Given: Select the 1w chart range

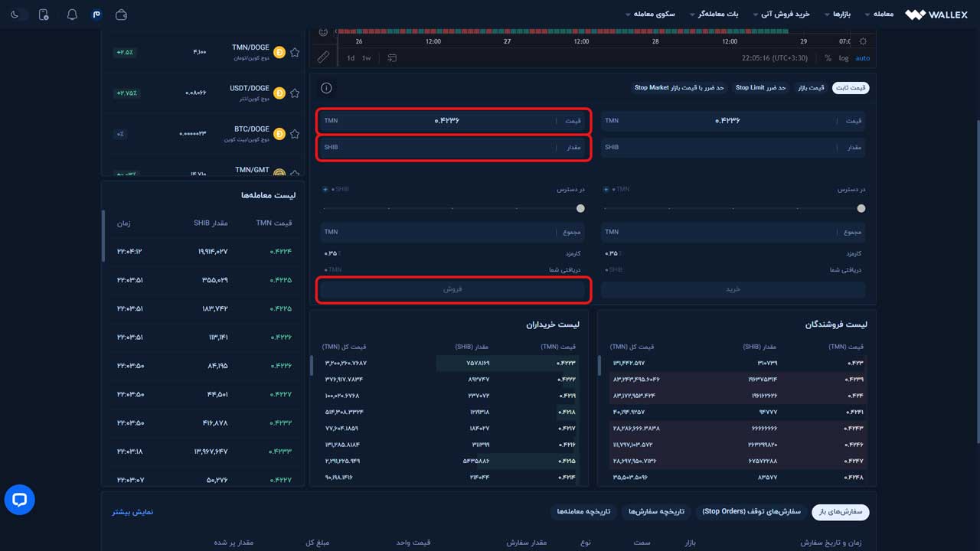Looking at the screenshot, I should (x=367, y=58).
